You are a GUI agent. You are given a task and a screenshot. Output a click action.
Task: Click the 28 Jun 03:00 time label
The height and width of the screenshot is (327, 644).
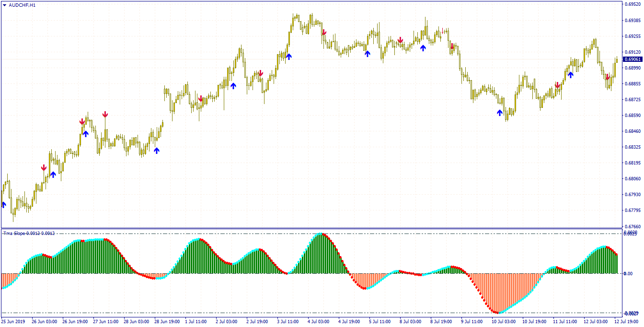pyautogui.click(x=137, y=322)
